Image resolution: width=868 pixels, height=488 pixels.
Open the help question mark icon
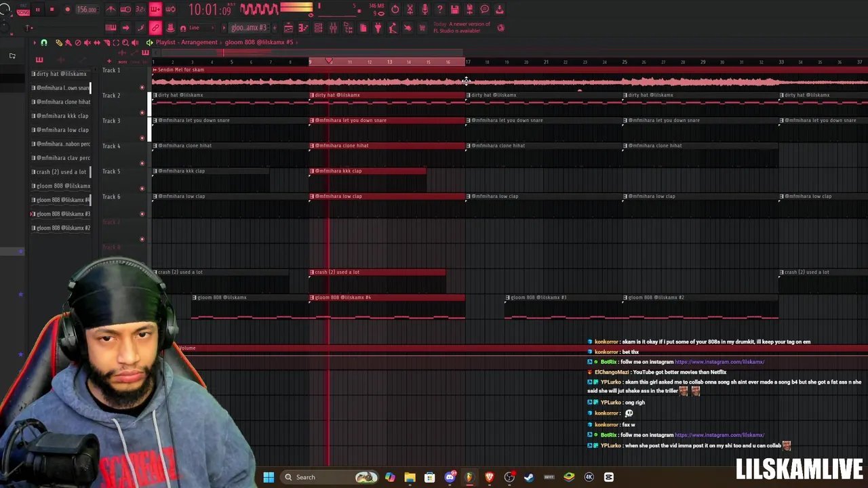click(439, 9)
